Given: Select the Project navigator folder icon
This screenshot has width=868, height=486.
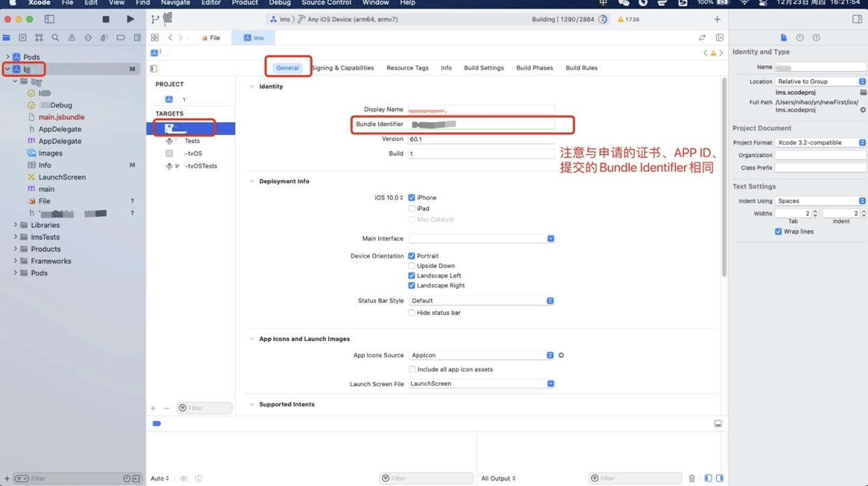Looking at the screenshot, I should pyautogui.click(x=7, y=38).
